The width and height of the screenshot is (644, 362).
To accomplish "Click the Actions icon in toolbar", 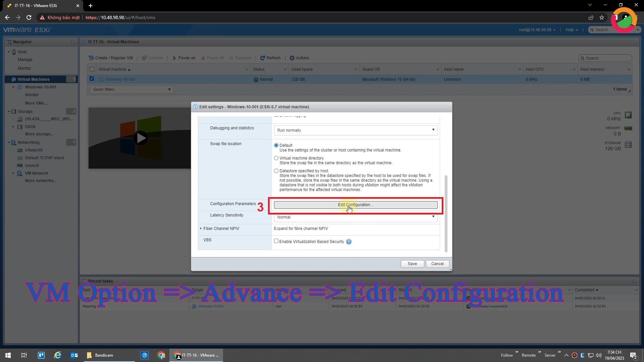I will pyautogui.click(x=291, y=58).
